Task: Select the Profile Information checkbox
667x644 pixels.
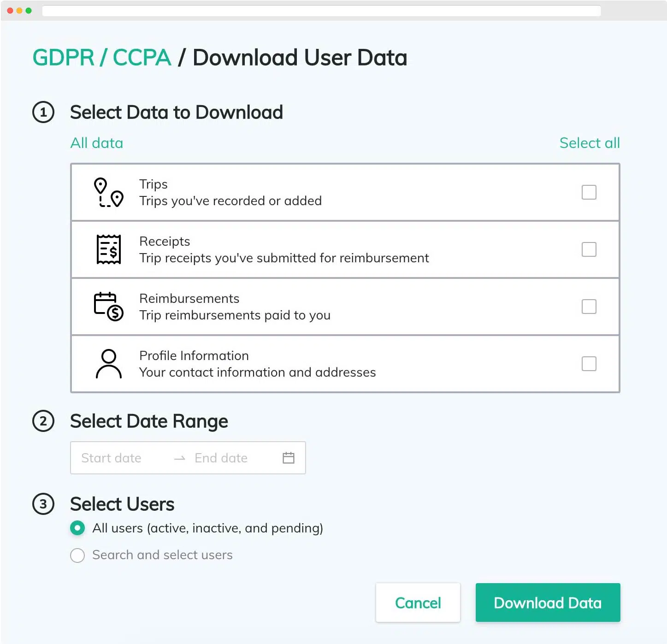Action: [x=589, y=364]
